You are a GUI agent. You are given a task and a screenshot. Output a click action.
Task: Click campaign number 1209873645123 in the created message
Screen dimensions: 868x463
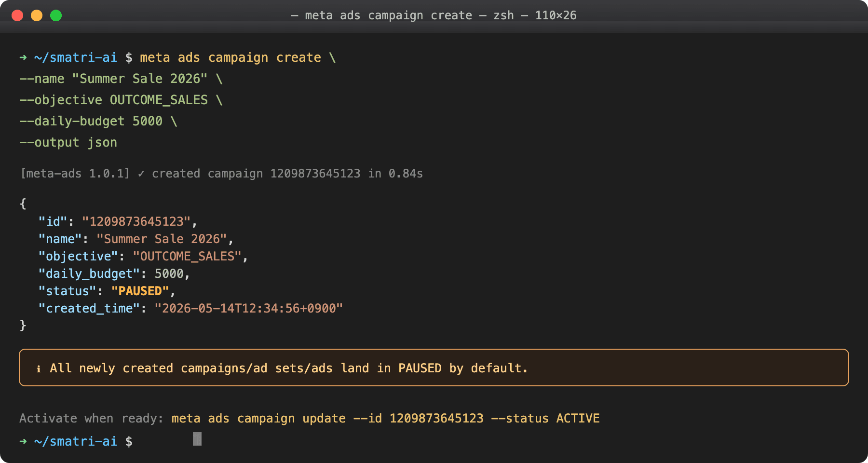[315, 174]
